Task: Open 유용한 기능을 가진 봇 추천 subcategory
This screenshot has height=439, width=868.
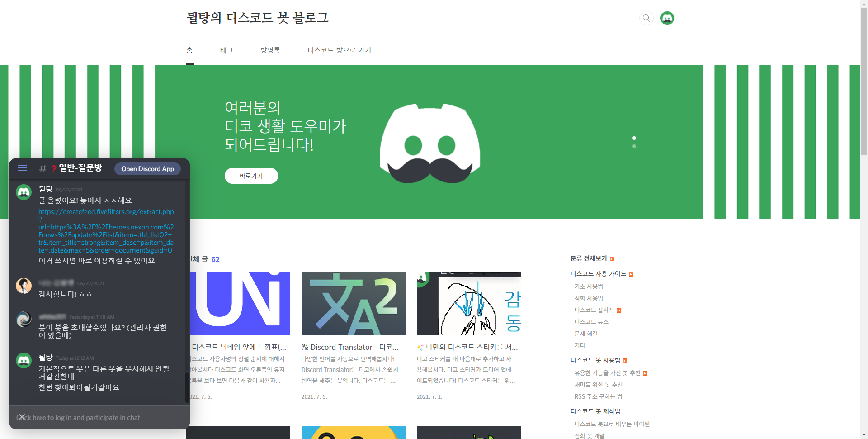Action: click(x=607, y=373)
